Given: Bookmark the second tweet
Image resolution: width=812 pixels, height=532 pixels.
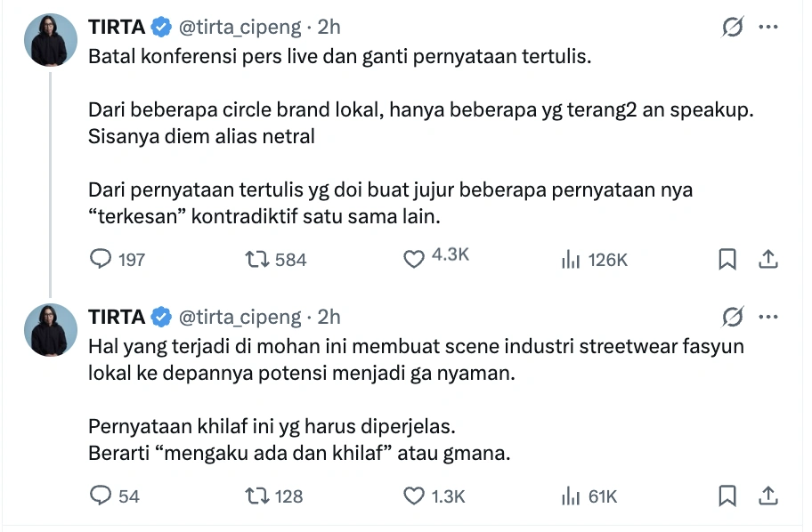Looking at the screenshot, I should coord(728,496).
